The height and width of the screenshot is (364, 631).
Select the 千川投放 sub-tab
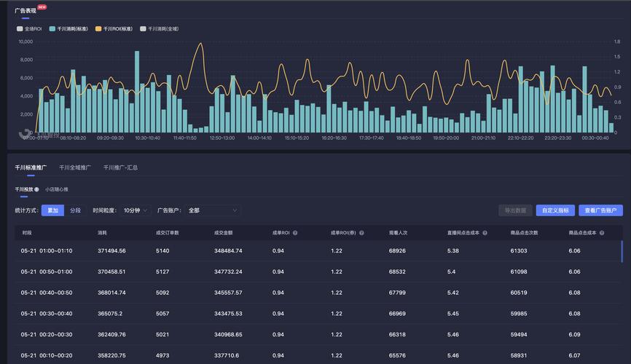point(24,189)
